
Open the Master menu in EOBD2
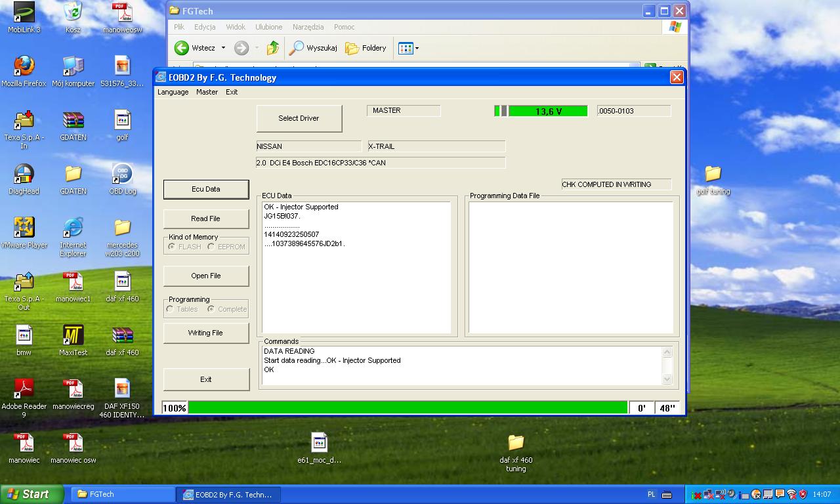207,92
